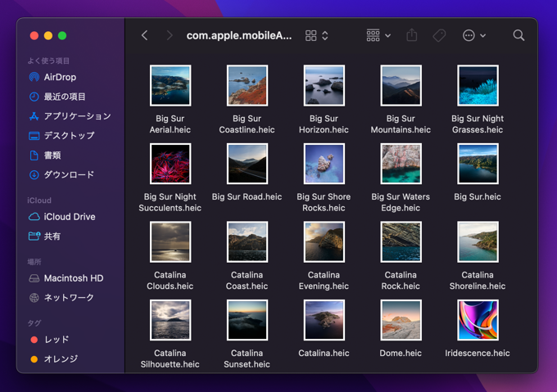The height and width of the screenshot is (392, 557).
Task: Select Big Sur Road.heic thumbnail
Action: click(x=247, y=164)
